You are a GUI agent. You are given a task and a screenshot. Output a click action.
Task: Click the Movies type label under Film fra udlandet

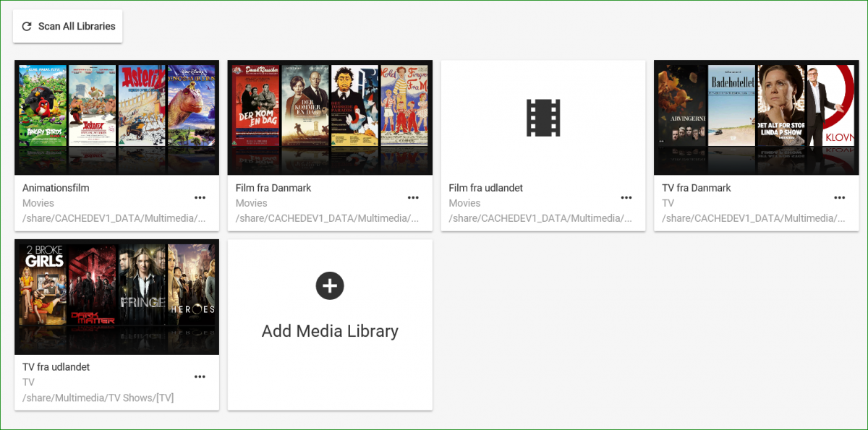[465, 203]
